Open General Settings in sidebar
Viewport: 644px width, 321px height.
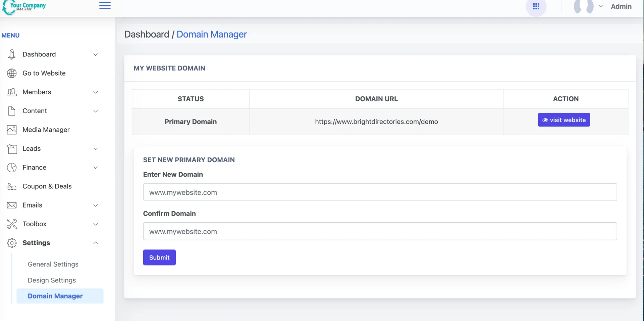(x=53, y=264)
